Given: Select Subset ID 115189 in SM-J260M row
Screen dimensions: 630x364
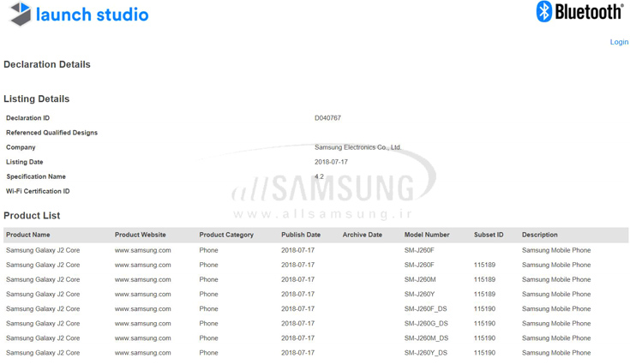Looking at the screenshot, I should pos(484,279).
